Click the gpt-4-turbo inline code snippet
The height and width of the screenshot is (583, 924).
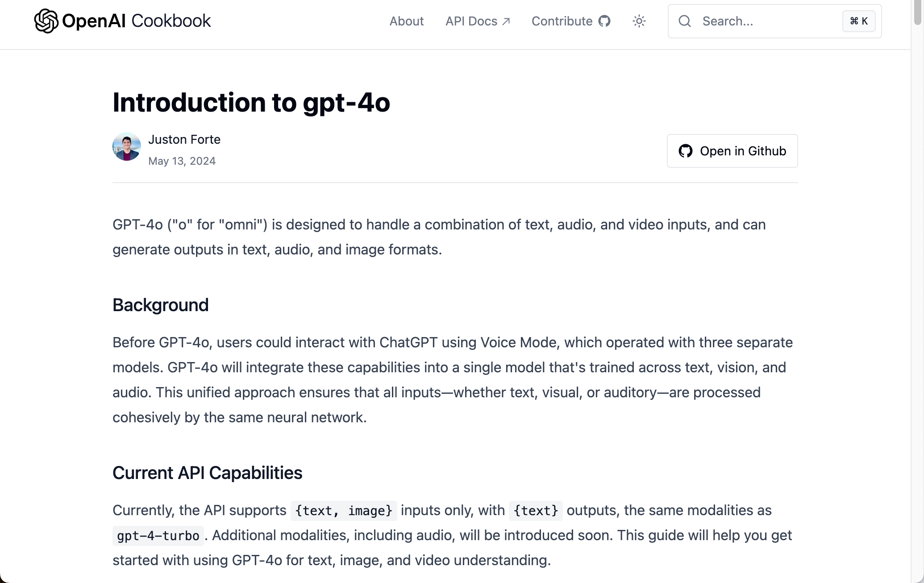pos(157,536)
